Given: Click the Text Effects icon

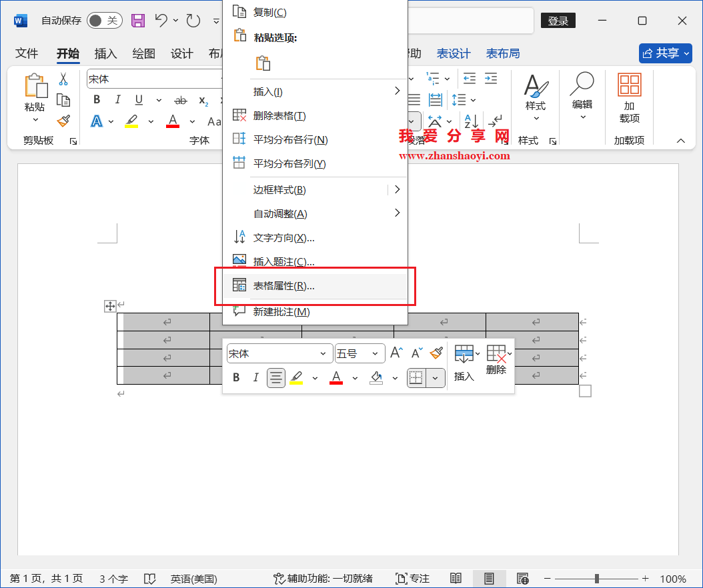Looking at the screenshot, I should (97, 121).
